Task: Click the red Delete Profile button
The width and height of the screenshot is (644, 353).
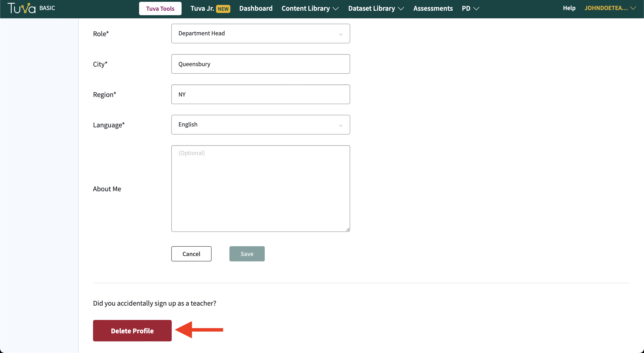Action: (132, 330)
